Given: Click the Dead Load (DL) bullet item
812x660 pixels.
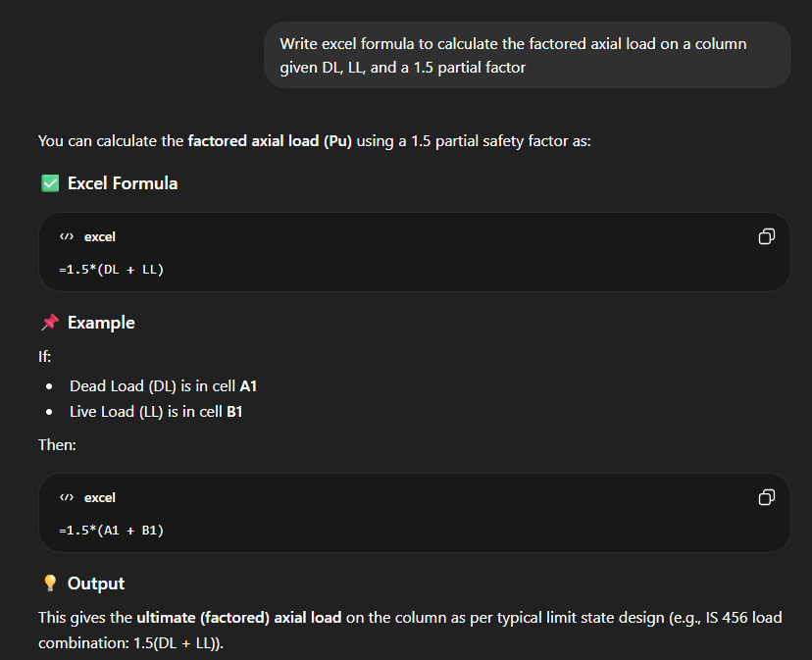Looking at the screenshot, I should [163, 386].
